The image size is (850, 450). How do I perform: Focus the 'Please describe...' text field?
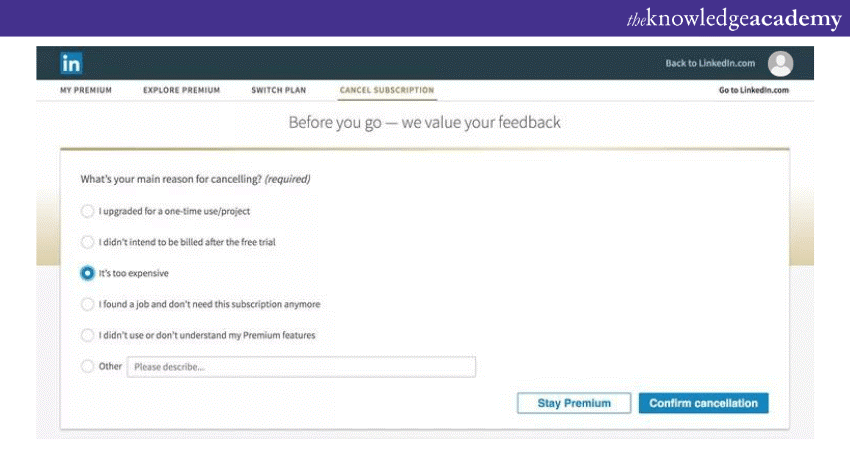[300, 367]
